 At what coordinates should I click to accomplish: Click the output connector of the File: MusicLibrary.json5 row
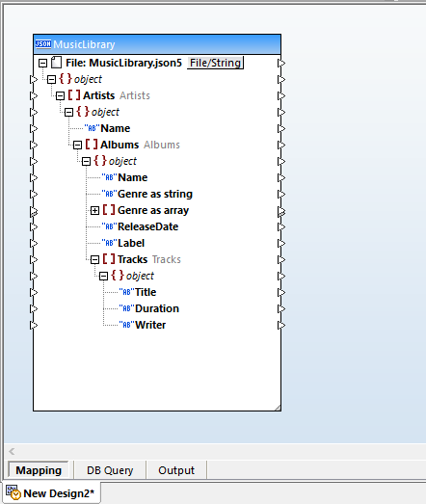281,63
